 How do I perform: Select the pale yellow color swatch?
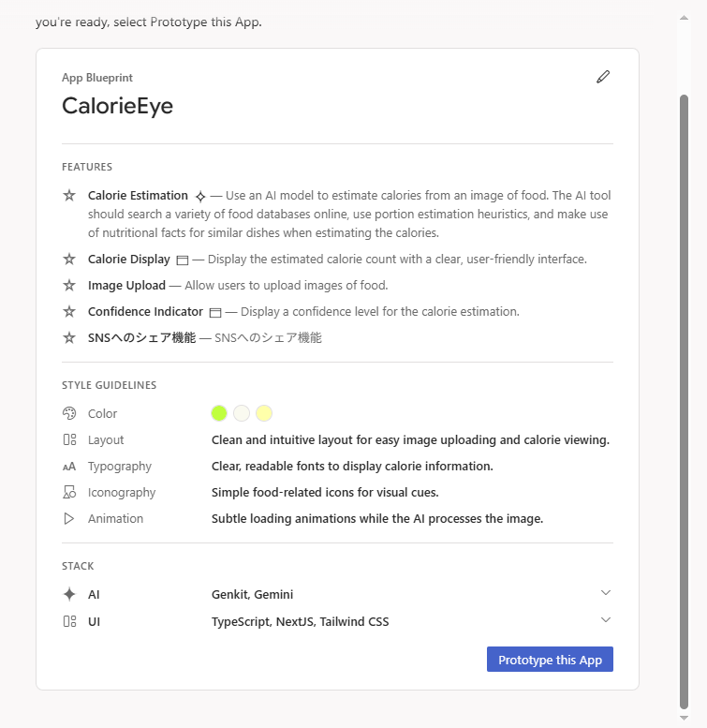click(264, 413)
